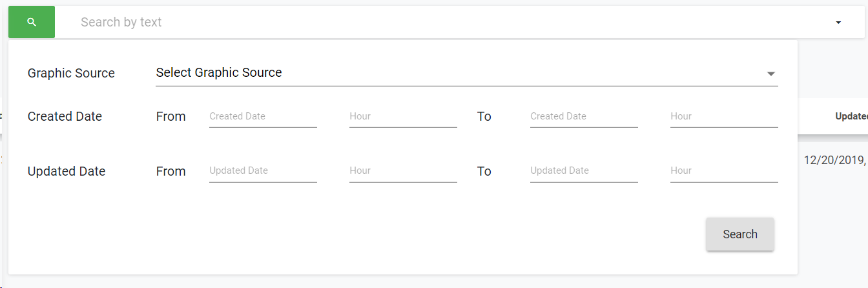Screen dimensions: 868x288
Task: Sort by the Updated column header
Action: pos(851,116)
